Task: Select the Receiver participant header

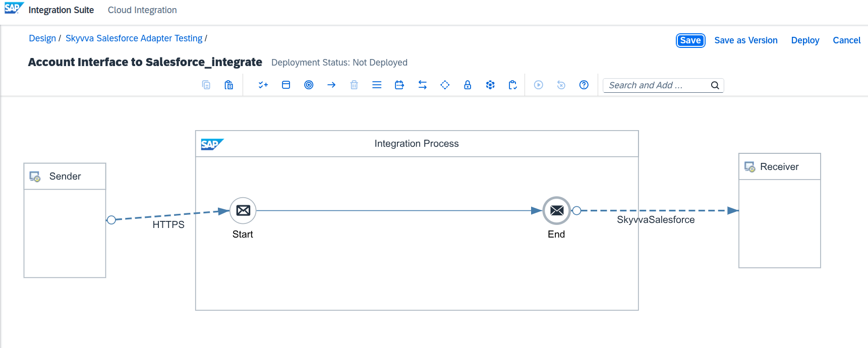Action: 780,166
